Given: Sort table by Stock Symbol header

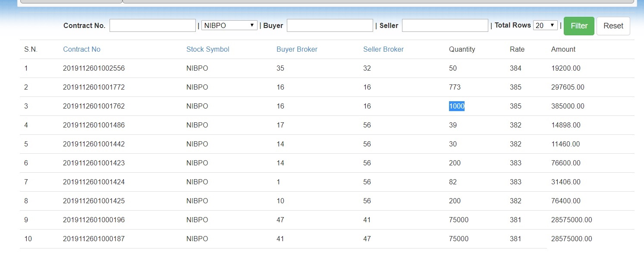Looking at the screenshot, I should [x=207, y=49].
